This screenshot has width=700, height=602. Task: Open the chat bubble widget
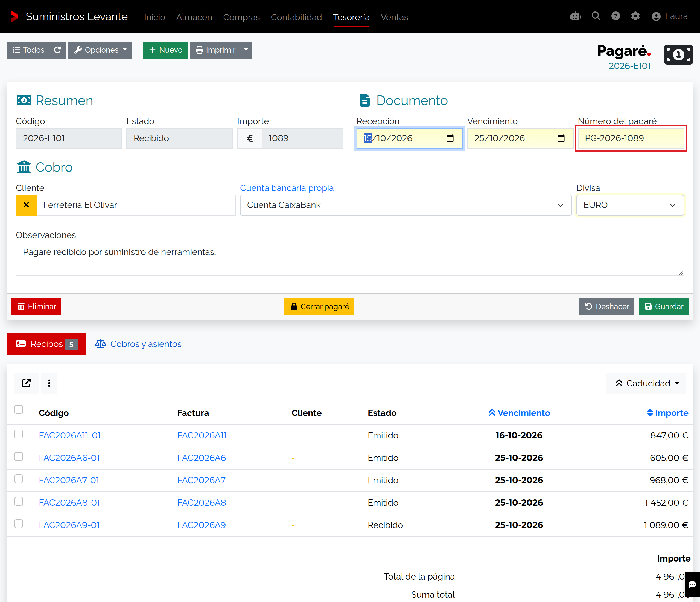click(x=692, y=584)
